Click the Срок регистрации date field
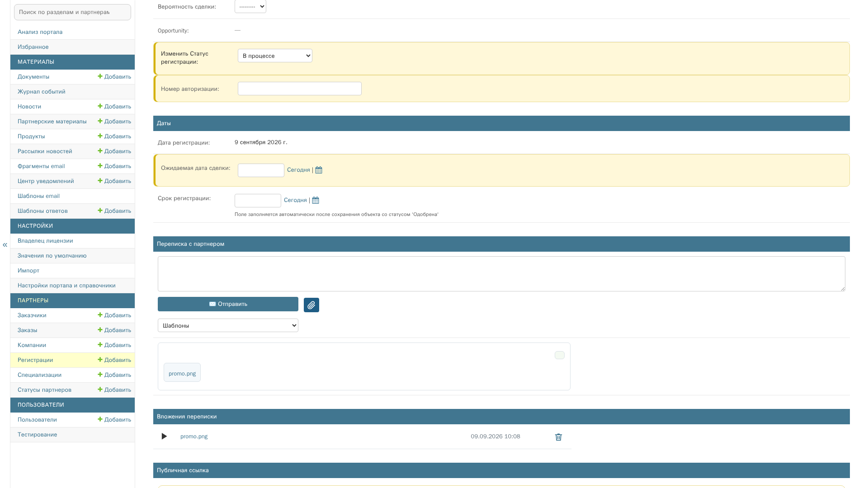868x488 pixels. (x=258, y=201)
